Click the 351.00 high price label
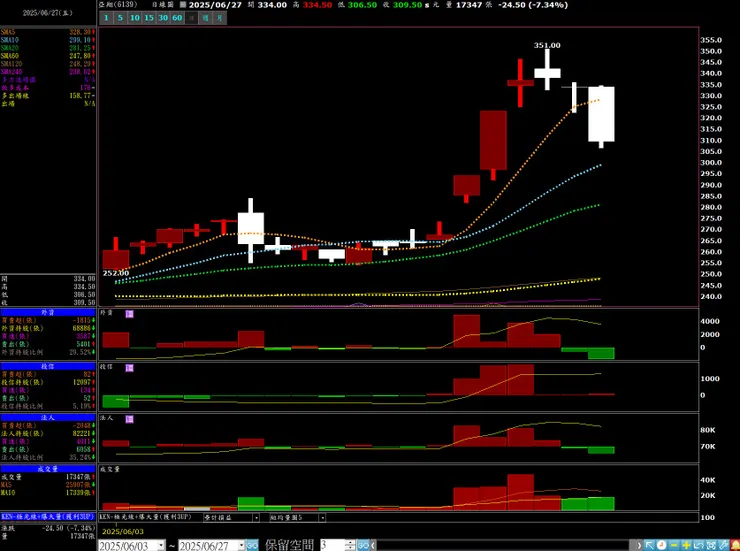 pyautogui.click(x=547, y=45)
